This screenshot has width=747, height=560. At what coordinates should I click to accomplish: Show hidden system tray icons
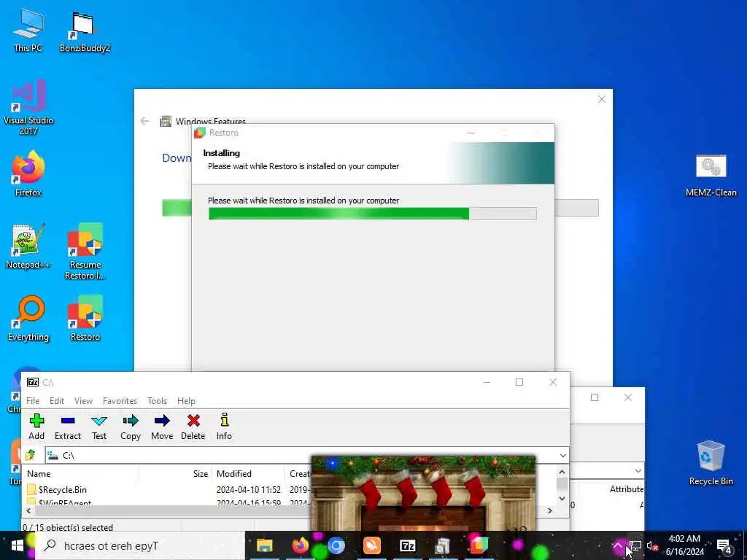pyautogui.click(x=618, y=545)
